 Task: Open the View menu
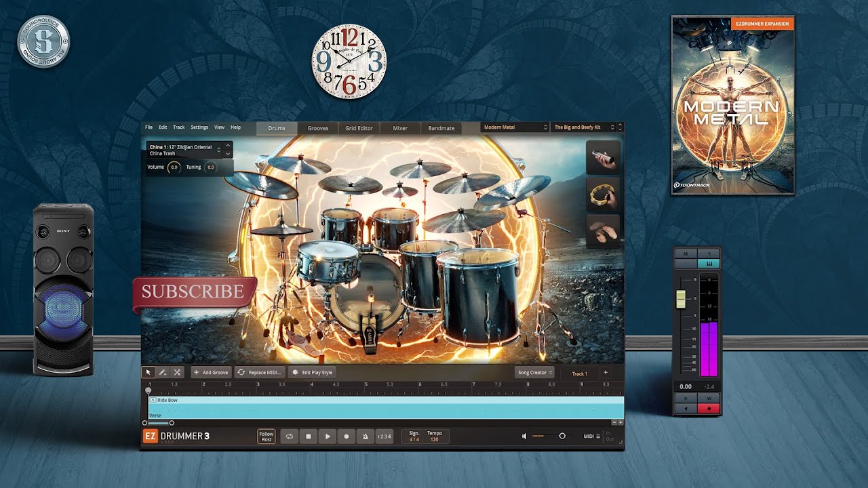[x=219, y=127]
